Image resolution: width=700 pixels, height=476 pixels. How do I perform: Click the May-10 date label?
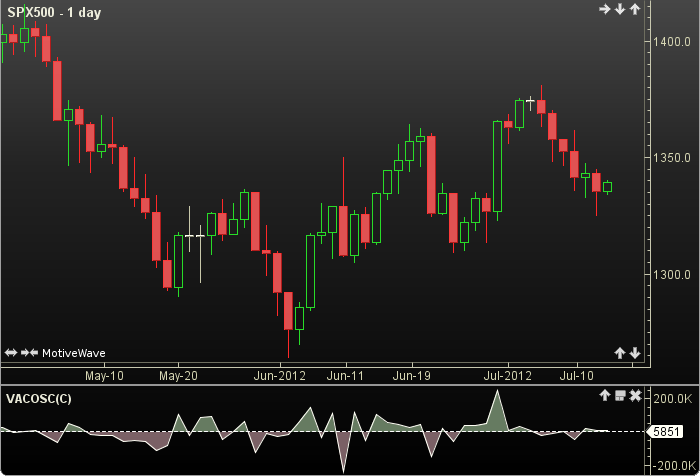(104, 376)
